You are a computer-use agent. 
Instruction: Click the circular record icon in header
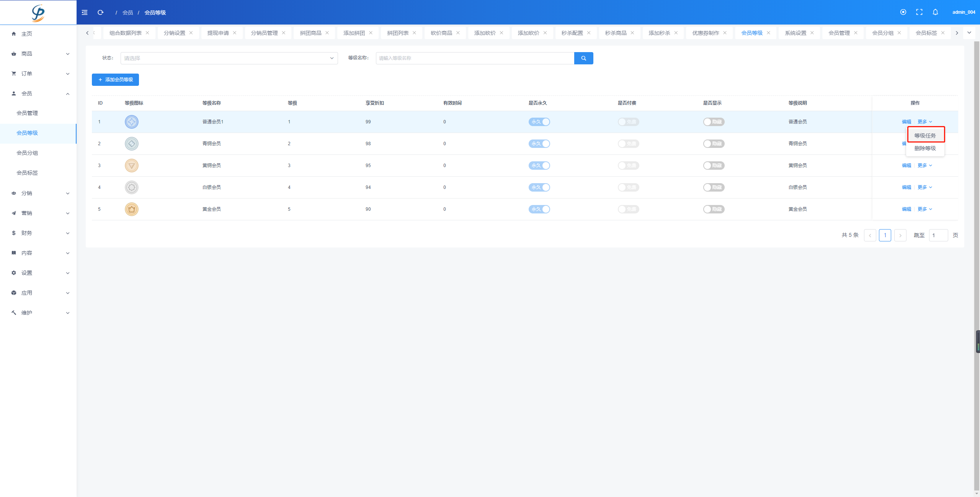(x=903, y=12)
